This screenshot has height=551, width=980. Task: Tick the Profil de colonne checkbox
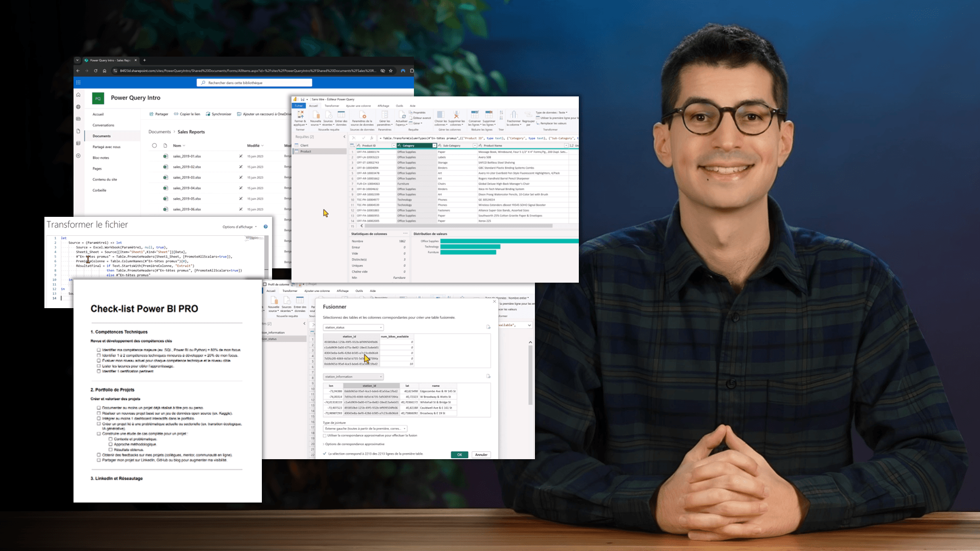[265, 284]
